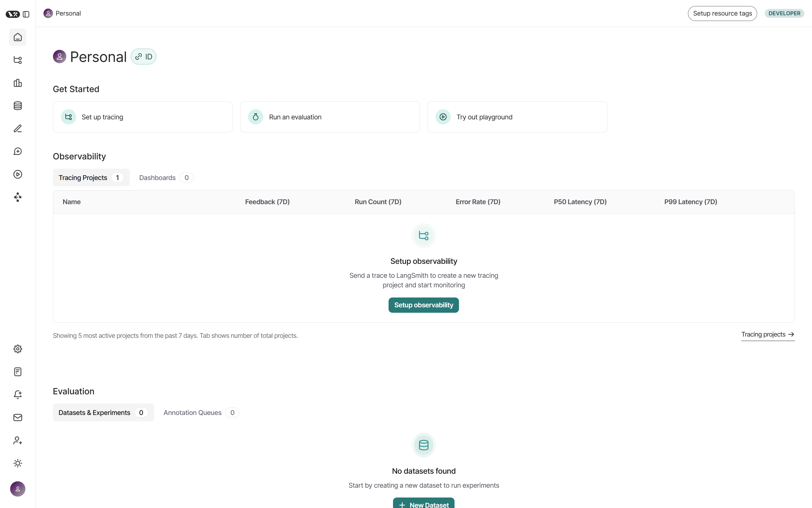Open the invite user icon in sidebar
This screenshot has width=812, height=508.
coord(18,440)
